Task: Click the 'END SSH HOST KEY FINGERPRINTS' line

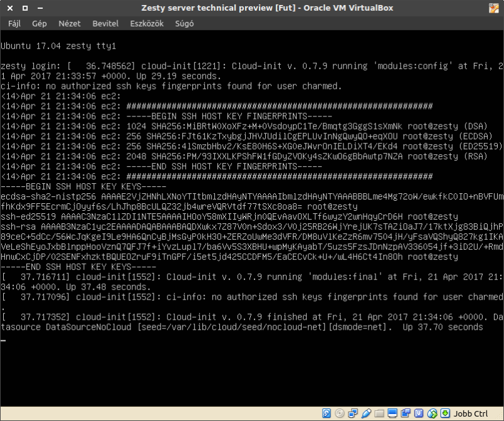Action: [x=224, y=166]
